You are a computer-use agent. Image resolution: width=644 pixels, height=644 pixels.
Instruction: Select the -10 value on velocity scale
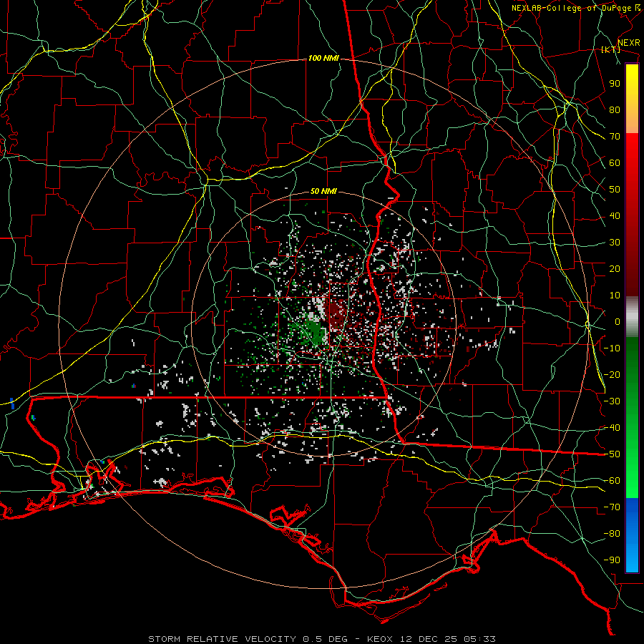tap(612, 348)
